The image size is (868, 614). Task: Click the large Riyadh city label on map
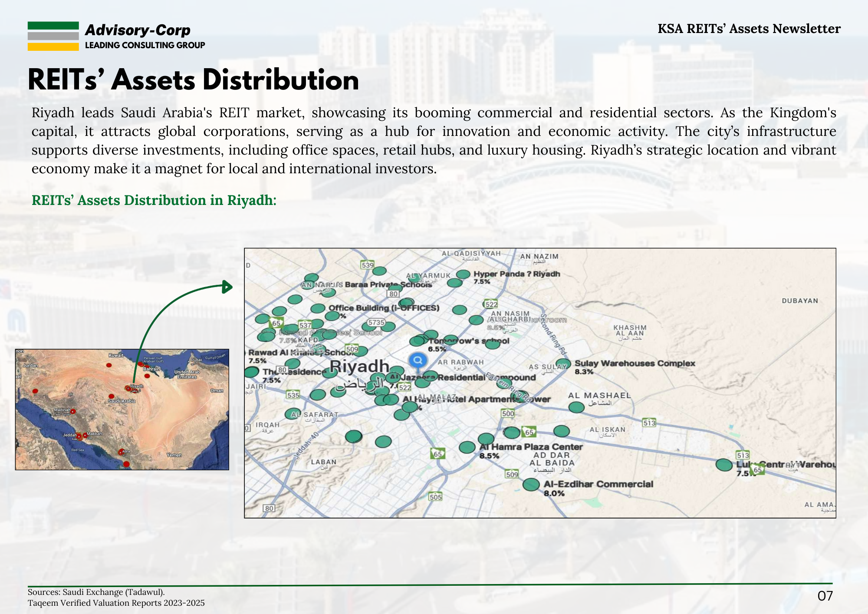[x=359, y=367]
